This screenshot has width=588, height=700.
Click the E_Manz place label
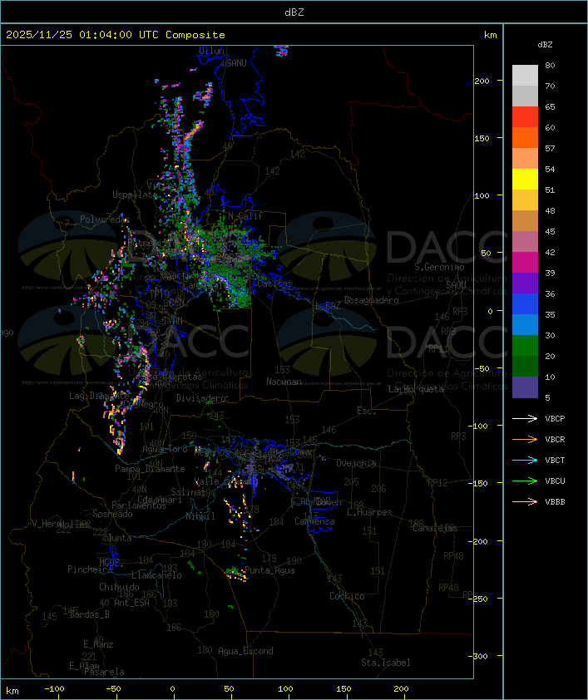point(98,644)
